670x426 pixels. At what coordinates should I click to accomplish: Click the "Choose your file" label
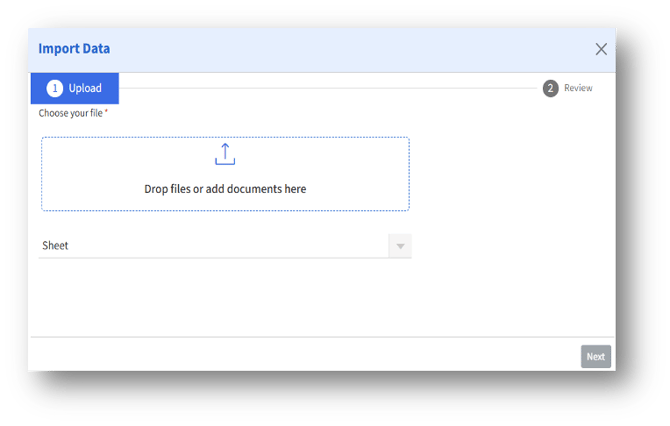click(x=70, y=114)
